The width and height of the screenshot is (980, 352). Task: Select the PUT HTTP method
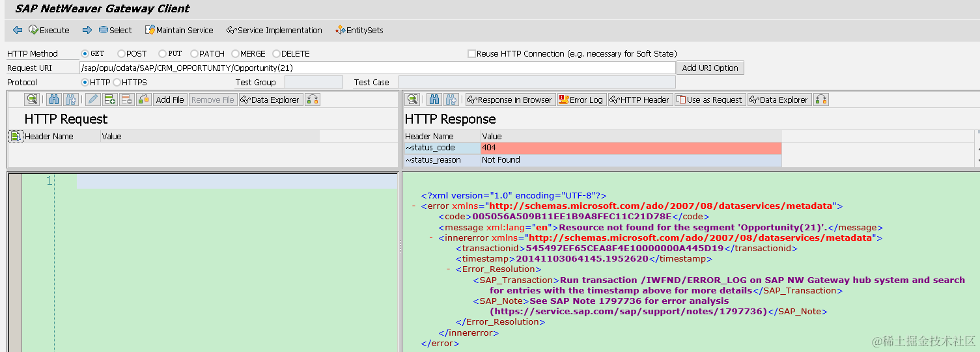(162, 54)
